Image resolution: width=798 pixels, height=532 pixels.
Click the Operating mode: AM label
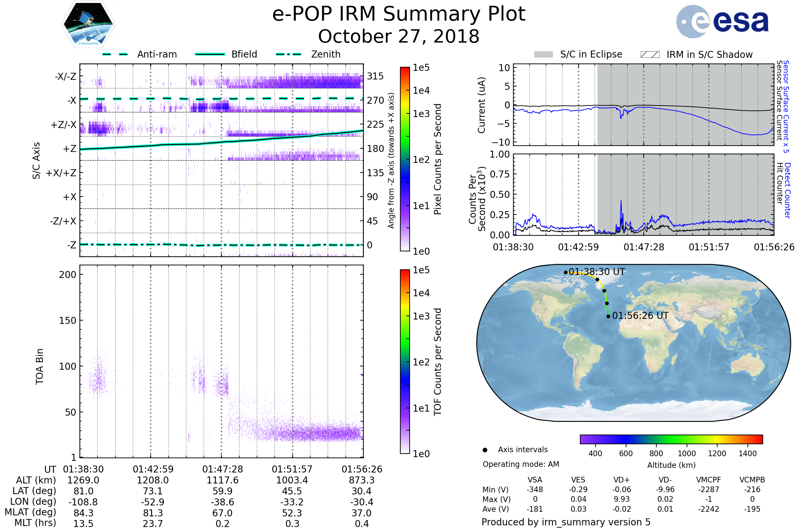coord(521,464)
